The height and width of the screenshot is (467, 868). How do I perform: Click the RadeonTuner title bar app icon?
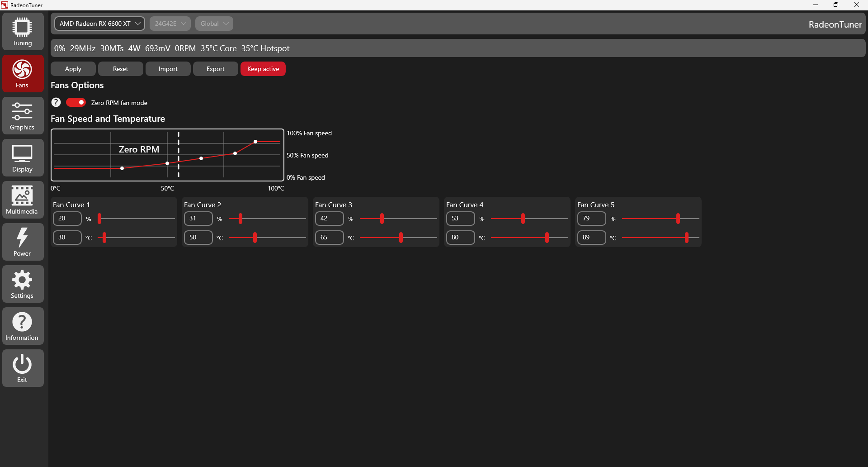pos(5,5)
